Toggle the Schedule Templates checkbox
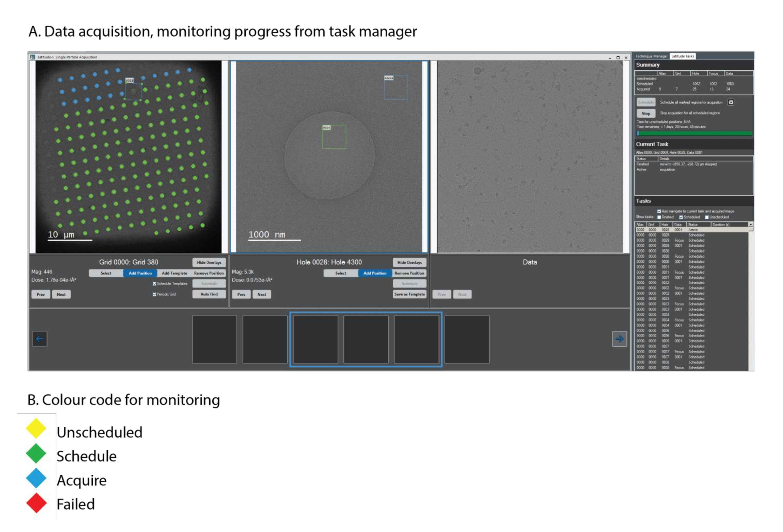The width and height of the screenshot is (783, 532). click(154, 284)
